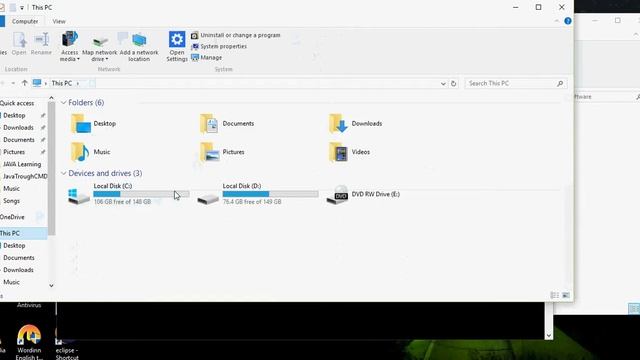Open address bar history dropdown
The image size is (640, 360).
(x=443, y=84)
